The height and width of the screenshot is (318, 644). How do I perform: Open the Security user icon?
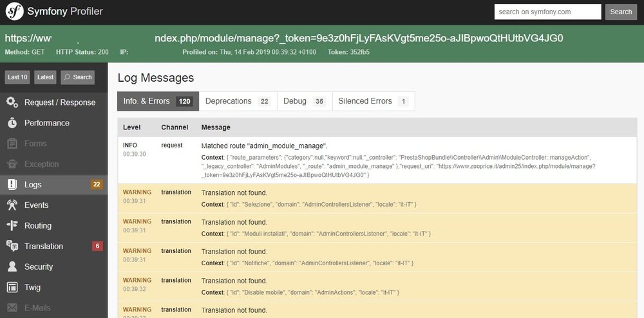pyautogui.click(x=12, y=267)
